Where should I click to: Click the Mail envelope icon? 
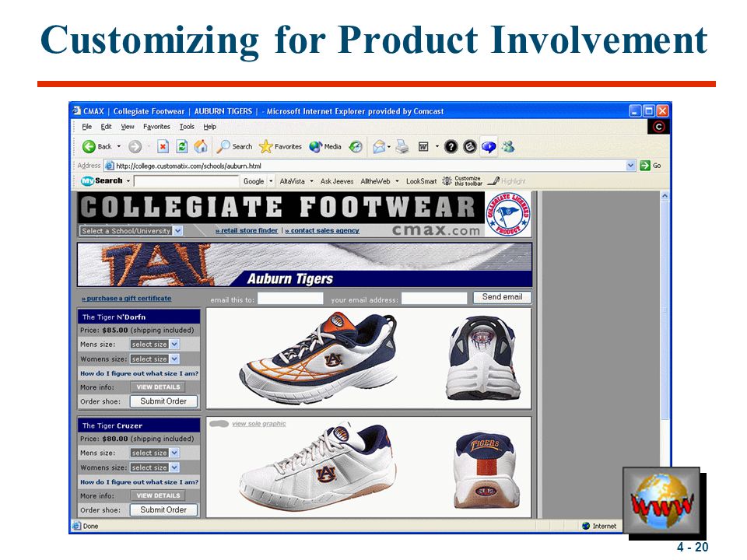pos(379,147)
